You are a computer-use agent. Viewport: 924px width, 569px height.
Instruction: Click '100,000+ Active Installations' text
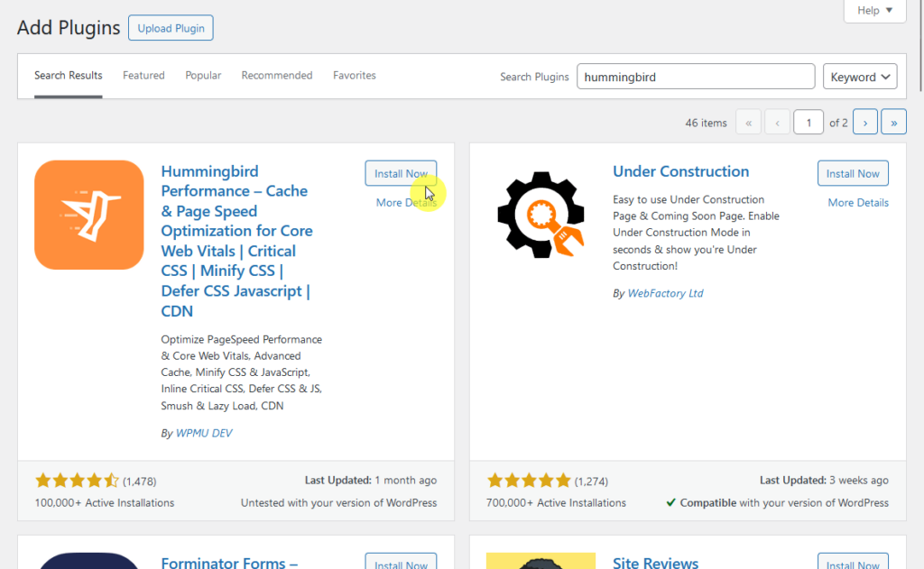coord(105,503)
